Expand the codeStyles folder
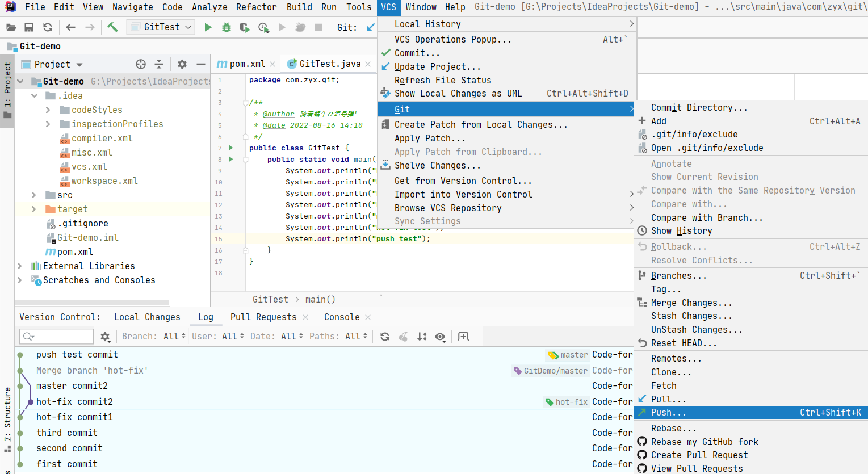This screenshot has height=474, width=868. coord(48,110)
